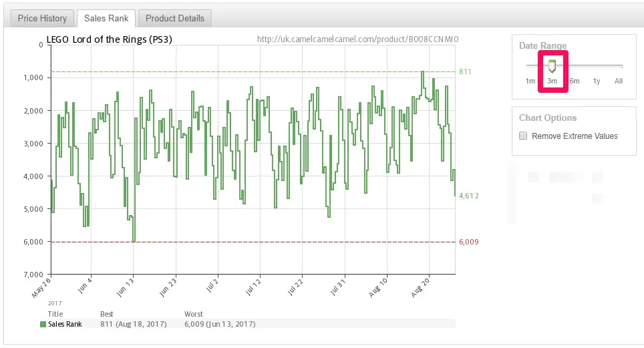Click the Jun 13 axis label

click(126, 287)
